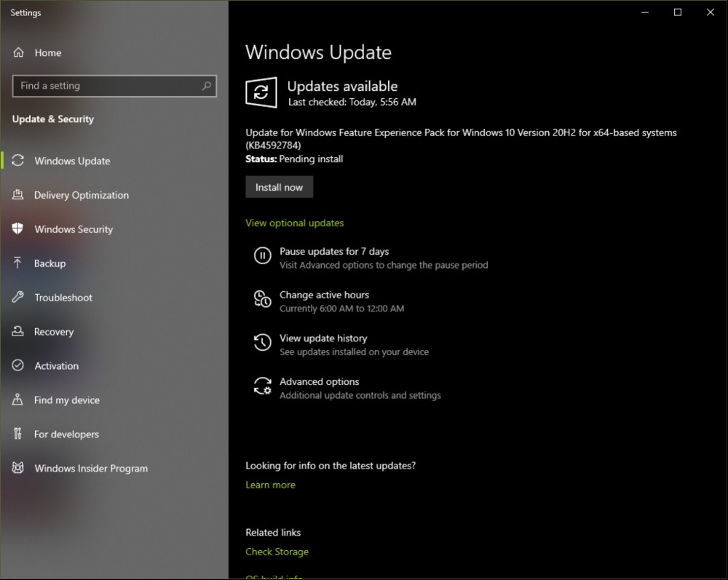This screenshot has height=580, width=728.
Task: Click the Activation checkmark icon
Action: click(17, 365)
